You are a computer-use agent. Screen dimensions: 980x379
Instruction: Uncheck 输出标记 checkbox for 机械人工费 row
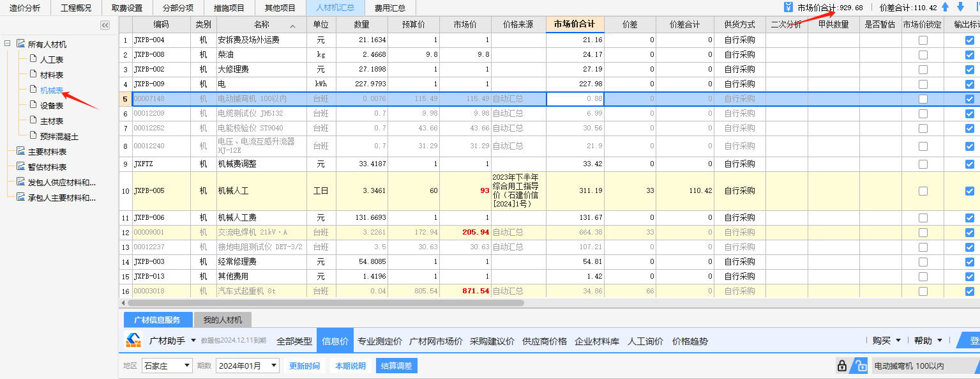pos(970,218)
